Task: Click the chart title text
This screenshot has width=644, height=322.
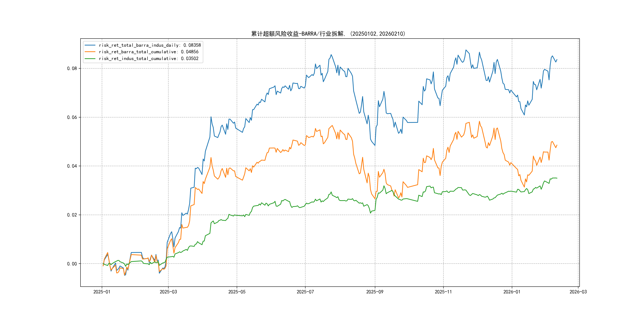Action: point(328,34)
